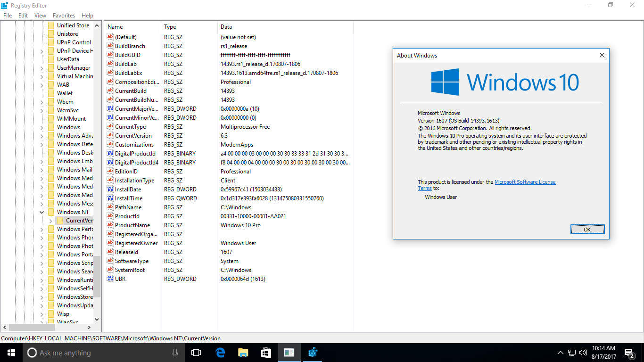Click OK in the About Windows dialog
644x362 pixels.
pyautogui.click(x=587, y=230)
